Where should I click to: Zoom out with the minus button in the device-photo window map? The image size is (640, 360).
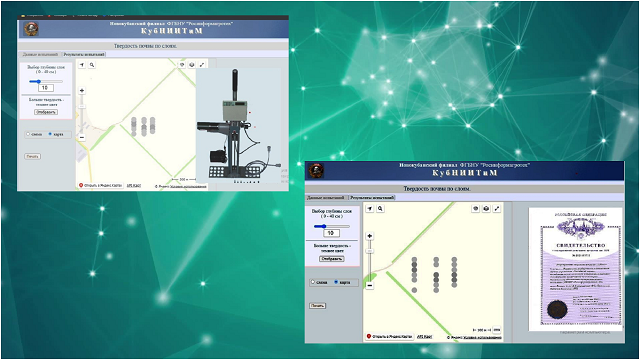(82, 138)
